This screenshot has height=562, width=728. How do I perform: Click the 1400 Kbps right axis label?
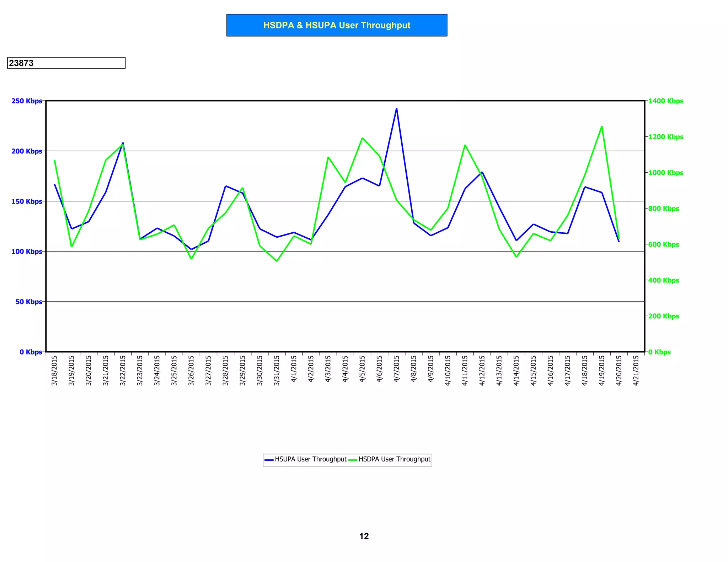click(x=665, y=101)
